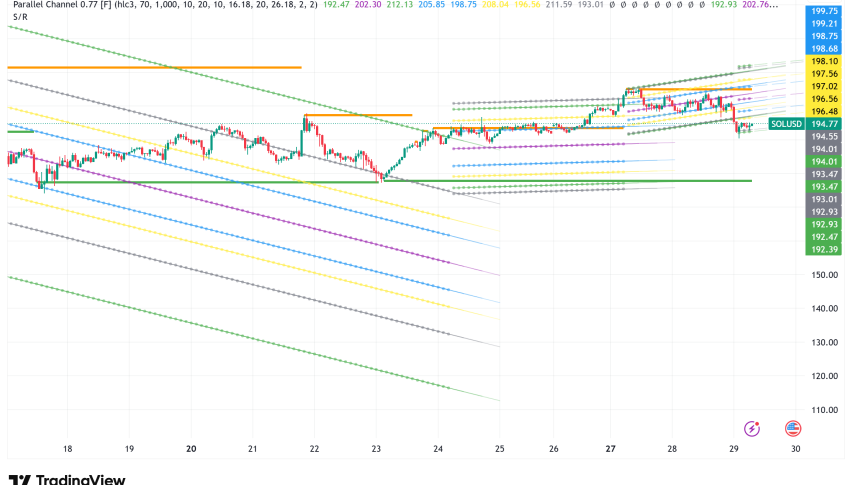Click the 192.93 green price label
This screenshot has height=485, width=852.
tap(825, 224)
